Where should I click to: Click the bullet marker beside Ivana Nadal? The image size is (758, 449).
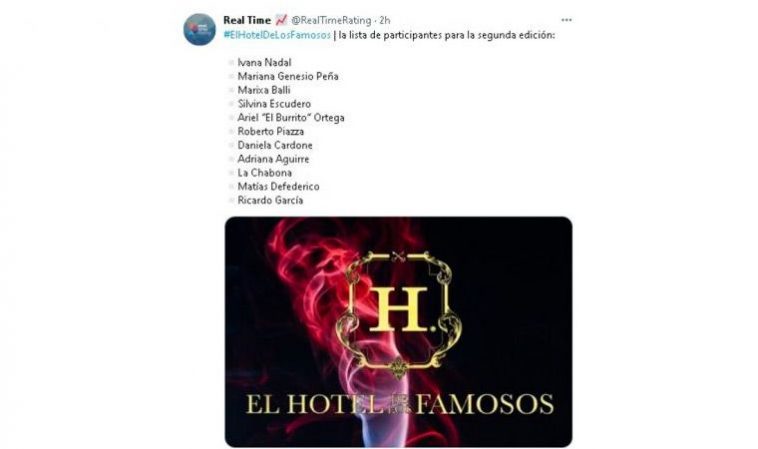coord(231,62)
